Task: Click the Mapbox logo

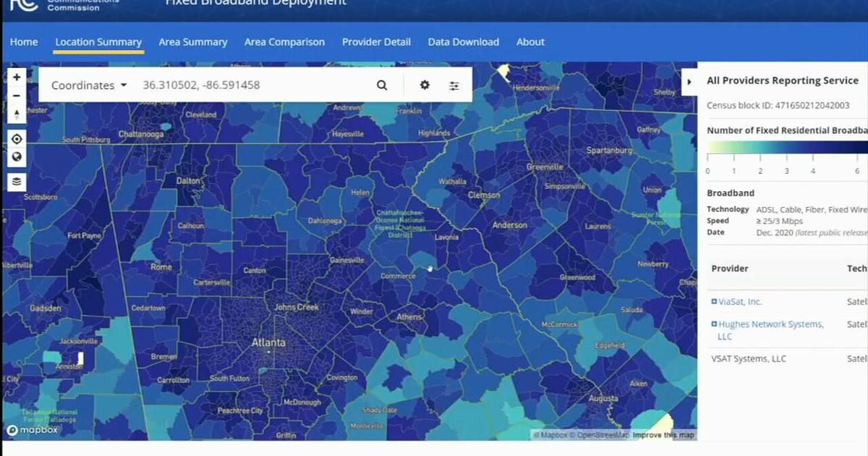Action: (x=33, y=430)
